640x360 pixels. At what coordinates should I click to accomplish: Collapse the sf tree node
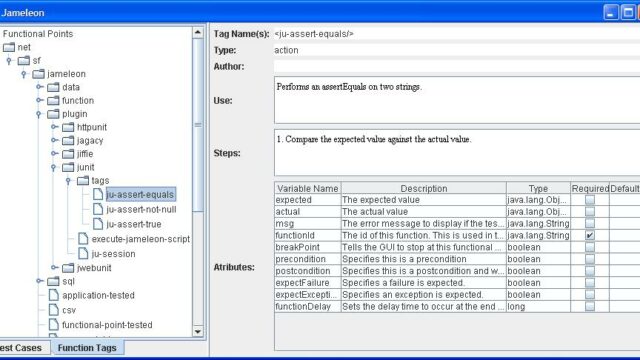pyautogui.click(x=9, y=61)
